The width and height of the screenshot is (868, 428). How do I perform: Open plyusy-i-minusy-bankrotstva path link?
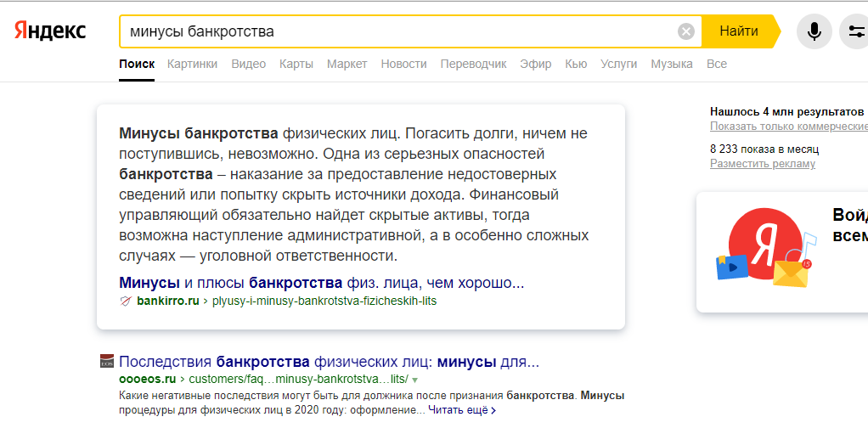coord(324,301)
